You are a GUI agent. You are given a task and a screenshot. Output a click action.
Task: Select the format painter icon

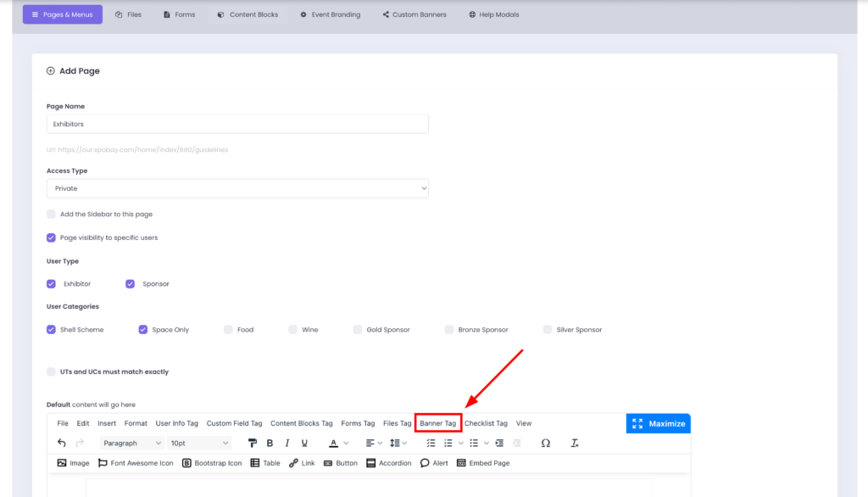coord(253,443)
